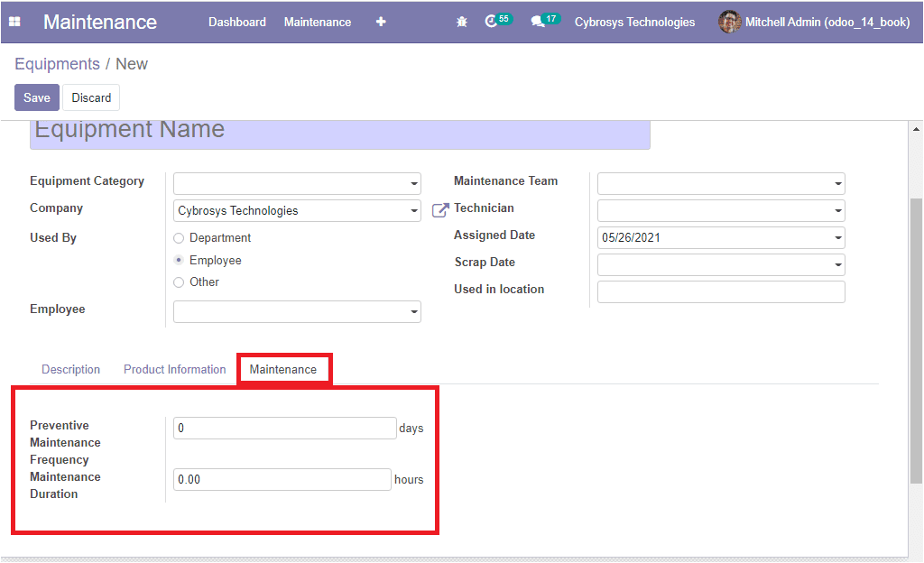Open the debug bug icon menu

coord(462,22)
